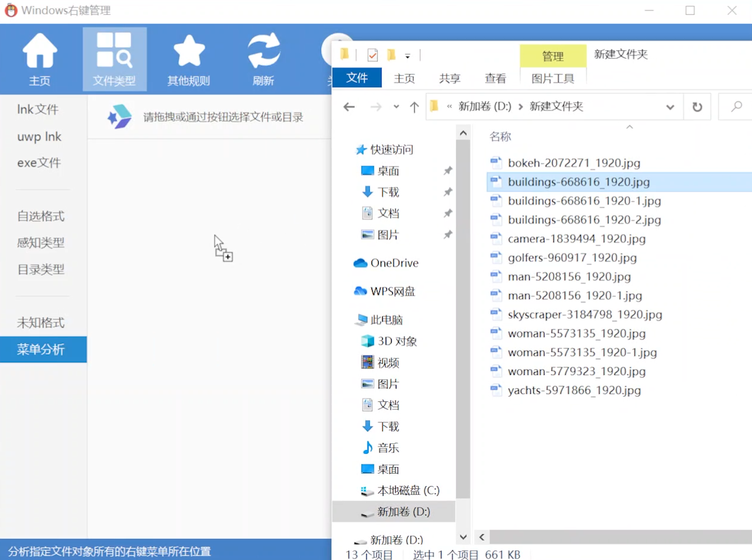Select OneDrive in the navigation pane
752x560 pixels.
[386, 263]
